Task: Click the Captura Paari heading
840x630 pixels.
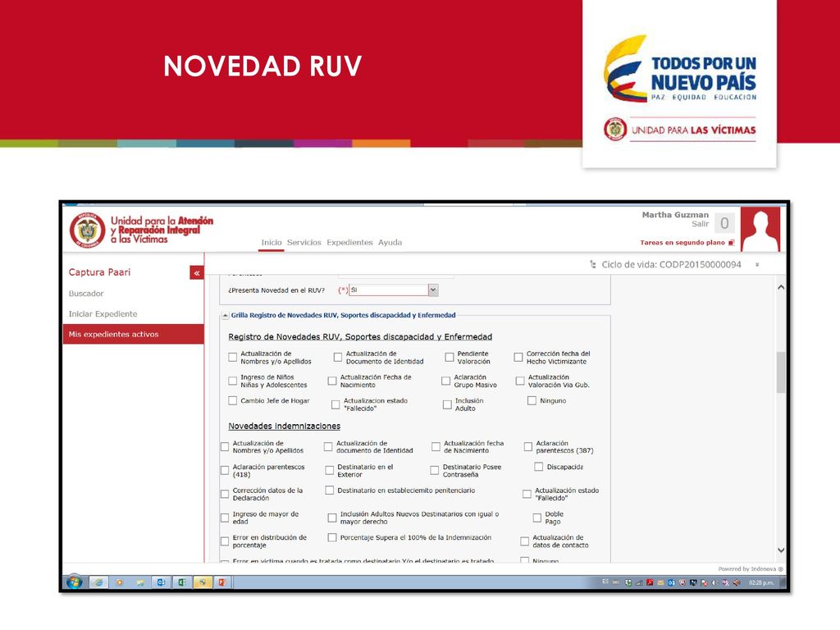Action: coord(99,272)
